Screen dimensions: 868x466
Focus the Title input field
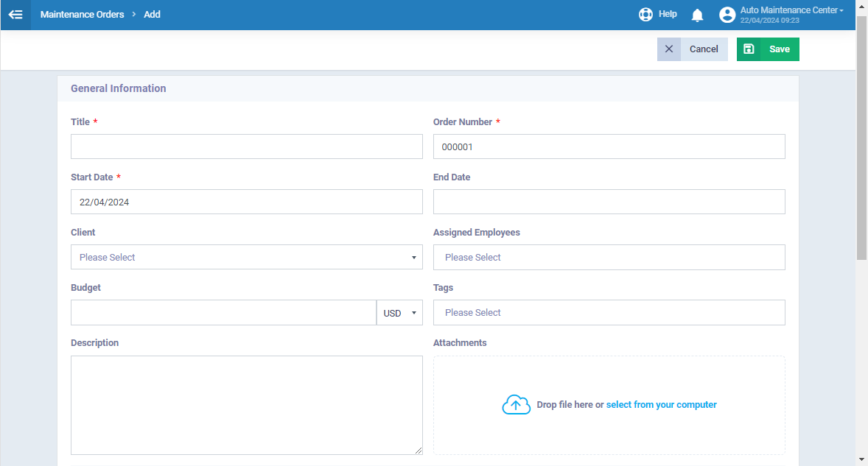click(x=246, y=146)
